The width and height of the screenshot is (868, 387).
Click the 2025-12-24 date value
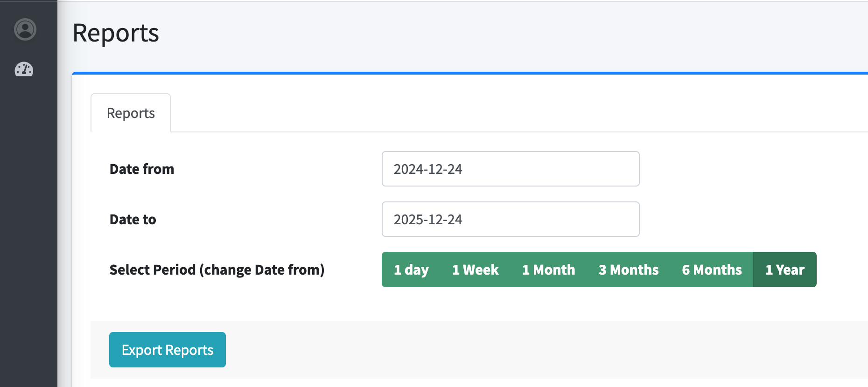click(428, 219)
